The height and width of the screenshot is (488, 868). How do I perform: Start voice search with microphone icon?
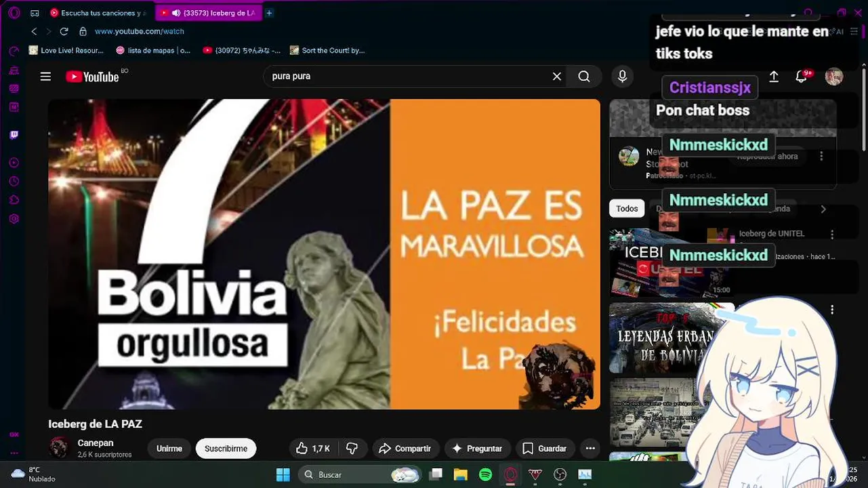click(x=622, y=77)
